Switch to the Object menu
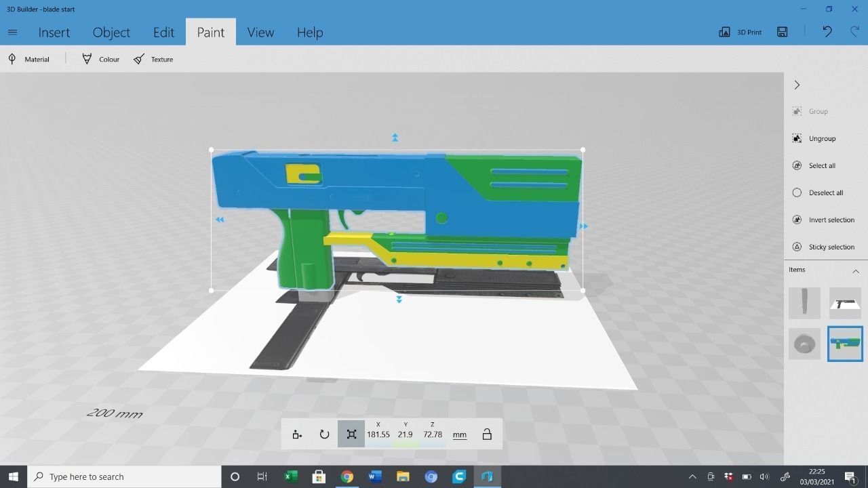Screen dimensions: 868x488 [111, 32]
